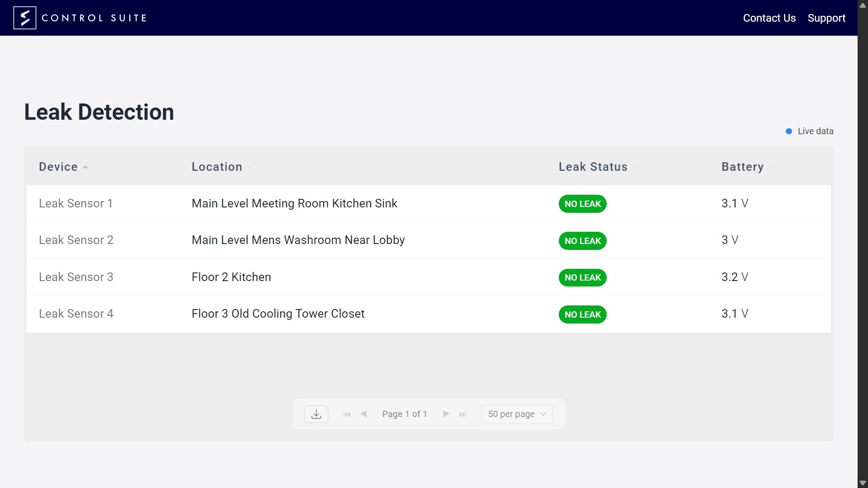Screen dimensions: 868x488
Task: Click Leak Sensor 3 device name
Action: (x=76, y=277)
